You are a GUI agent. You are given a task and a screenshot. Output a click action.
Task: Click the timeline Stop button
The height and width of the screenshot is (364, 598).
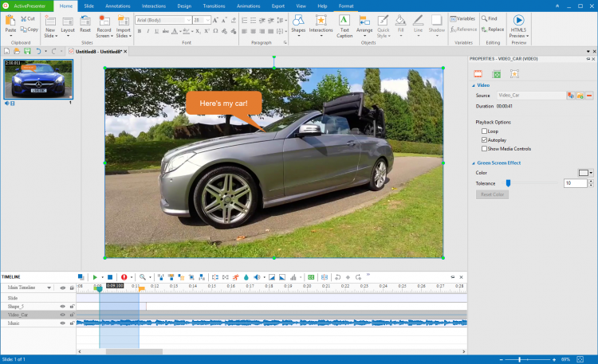(x=110, y=276)
